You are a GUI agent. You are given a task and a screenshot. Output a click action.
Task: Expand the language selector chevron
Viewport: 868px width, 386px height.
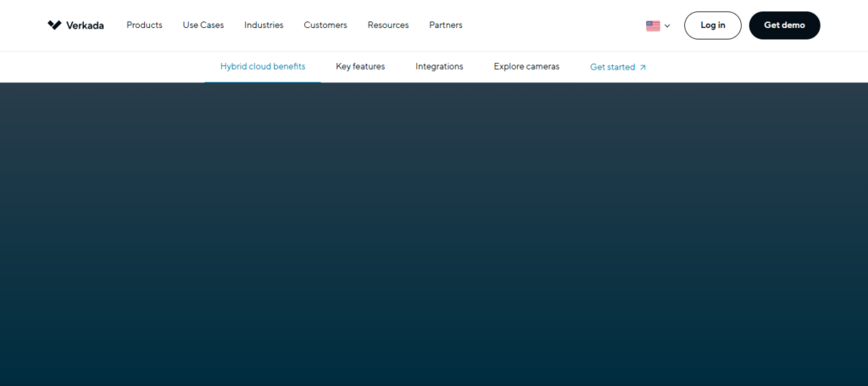[x=667, y=25]
